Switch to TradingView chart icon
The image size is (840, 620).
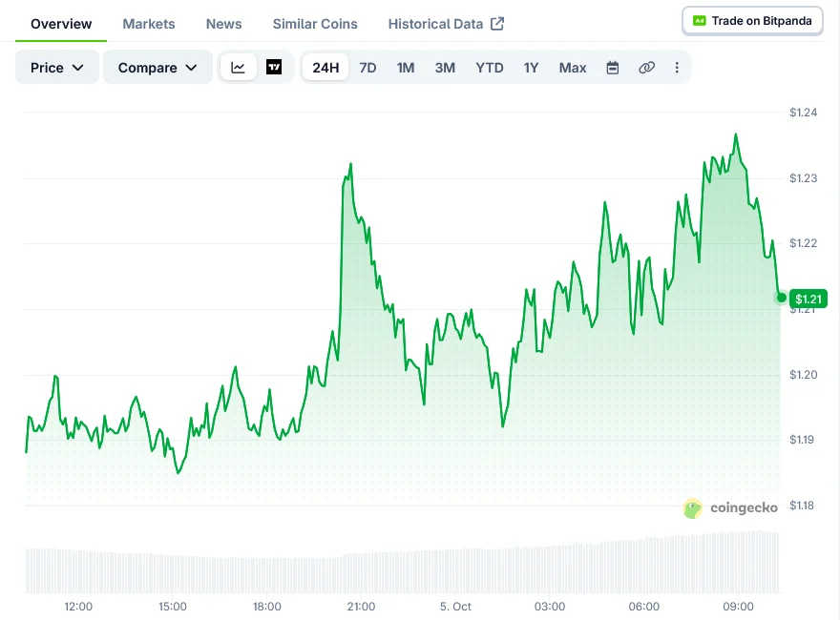pyautogui.click(x=274, y=68)
